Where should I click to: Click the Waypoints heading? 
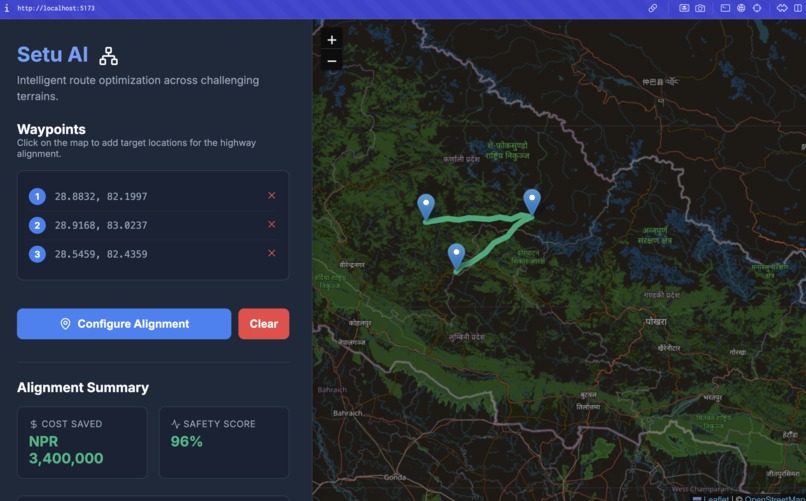(51, 129)
